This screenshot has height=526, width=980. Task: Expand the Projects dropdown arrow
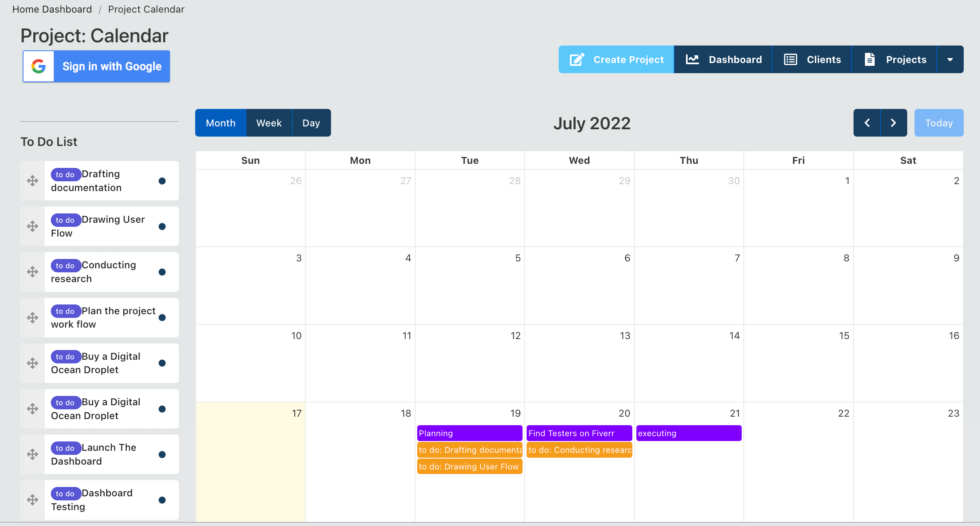(950, 59)
